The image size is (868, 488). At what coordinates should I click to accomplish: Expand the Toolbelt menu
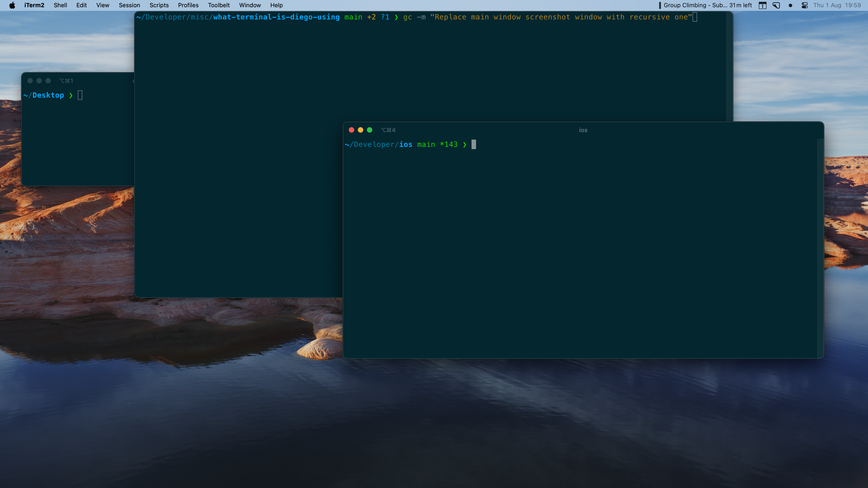point(219,5)
